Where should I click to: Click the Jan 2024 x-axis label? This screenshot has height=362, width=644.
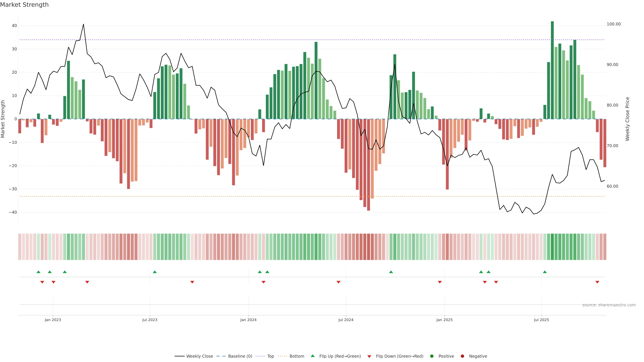tap(248, 320)
